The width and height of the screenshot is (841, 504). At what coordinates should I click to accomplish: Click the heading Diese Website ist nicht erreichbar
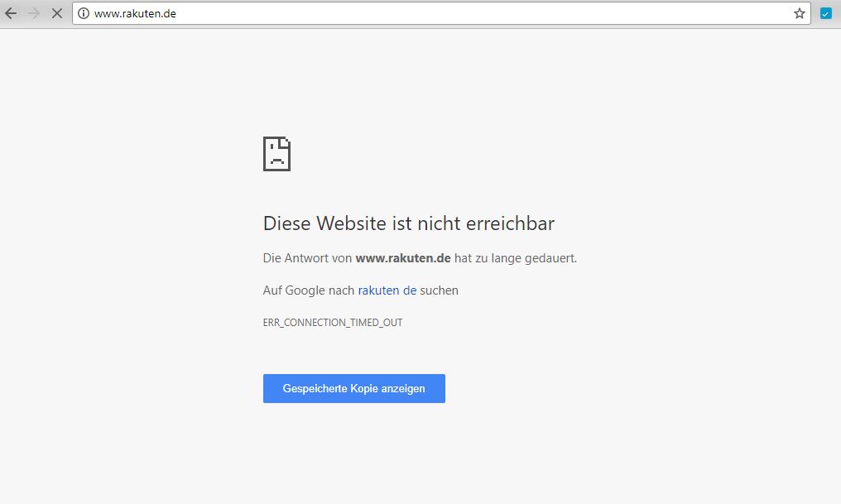[409, 223]
